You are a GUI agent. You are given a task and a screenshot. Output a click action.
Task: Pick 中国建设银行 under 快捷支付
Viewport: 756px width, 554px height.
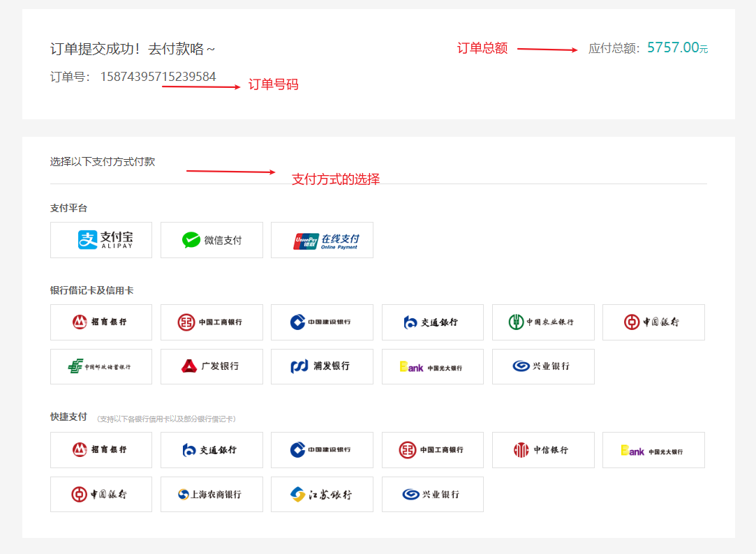coord(322,450)
